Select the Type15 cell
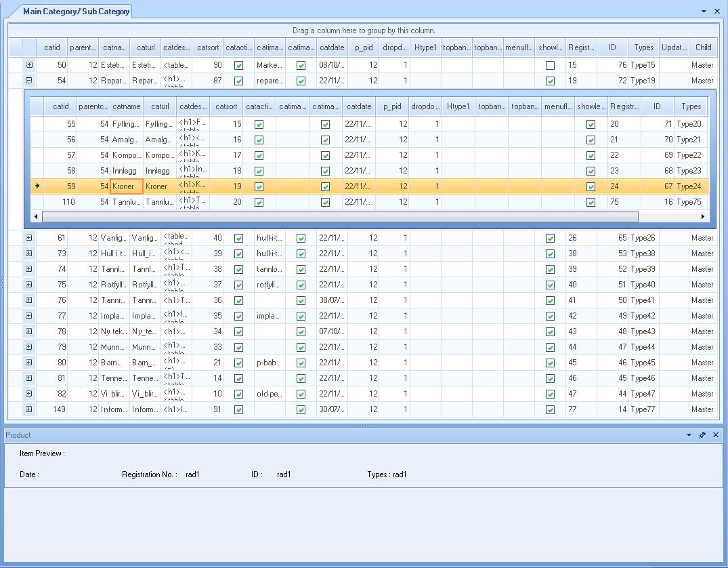 point(643,65)
